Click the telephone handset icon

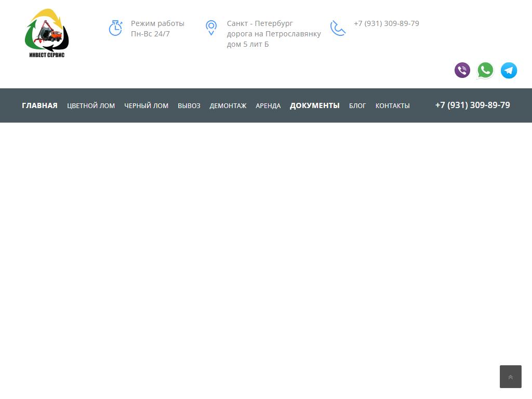pos(338,28)
